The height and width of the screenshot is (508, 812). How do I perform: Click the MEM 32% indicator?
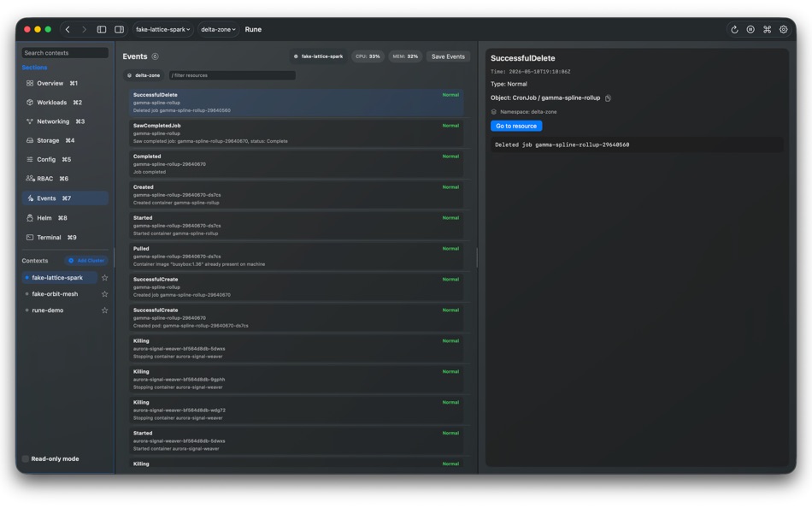(x=405, y=56)
